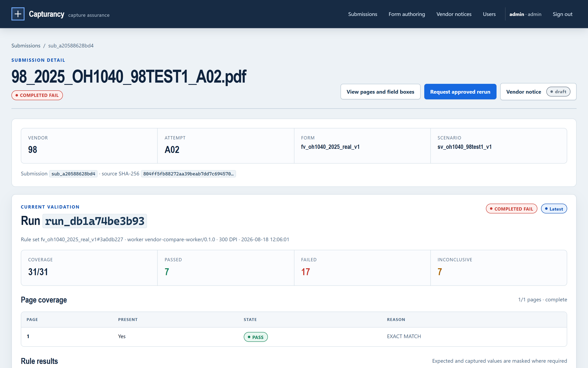Go to Vendor notices page
Image resolution: width=588 pixels, height=368 pixels.
[x=454, y=14]
